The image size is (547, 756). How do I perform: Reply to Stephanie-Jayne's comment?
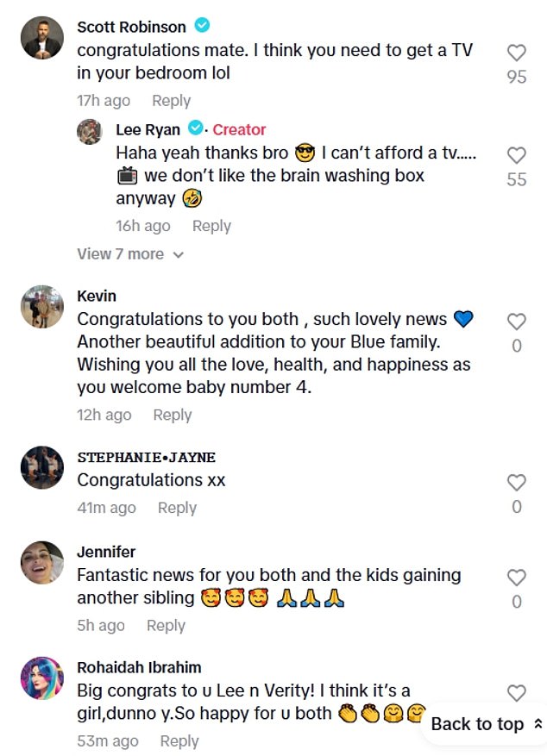click(x=177, y=508)
